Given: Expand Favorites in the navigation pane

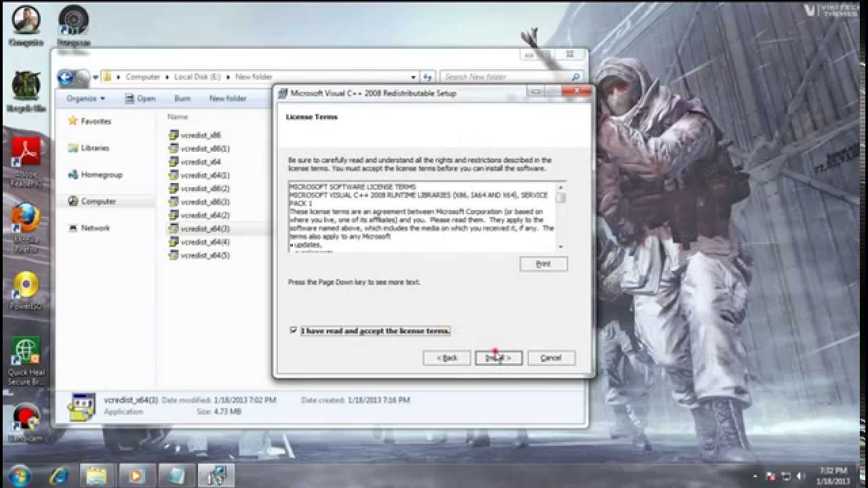Looking at the screenshot, I should (x=96, y=121).
